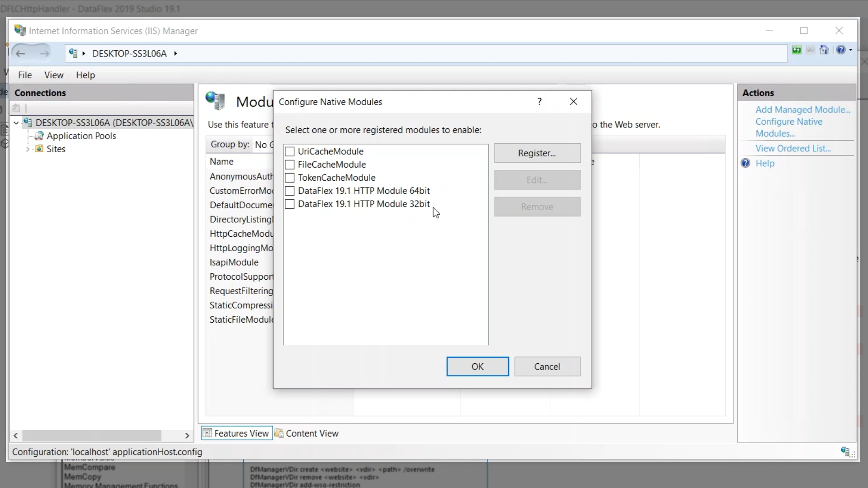Image resolution: width=868 pixels, height=488 pixels.
Task: Click the Register... button
Action: coord(537,153)
